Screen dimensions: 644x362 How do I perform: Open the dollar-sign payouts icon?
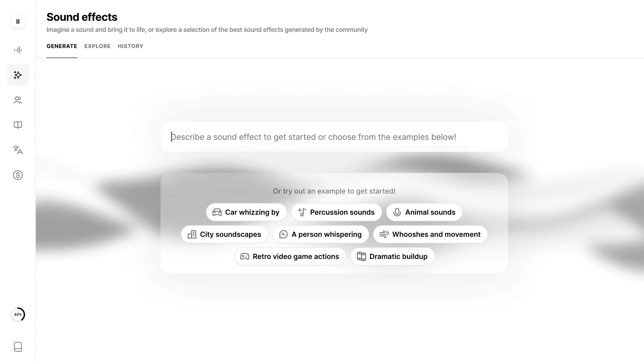pyautogui.click(x=18, y=175)
